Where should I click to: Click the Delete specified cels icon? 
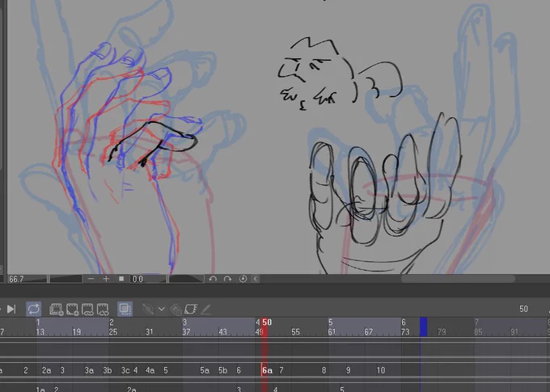coord(103,309)
